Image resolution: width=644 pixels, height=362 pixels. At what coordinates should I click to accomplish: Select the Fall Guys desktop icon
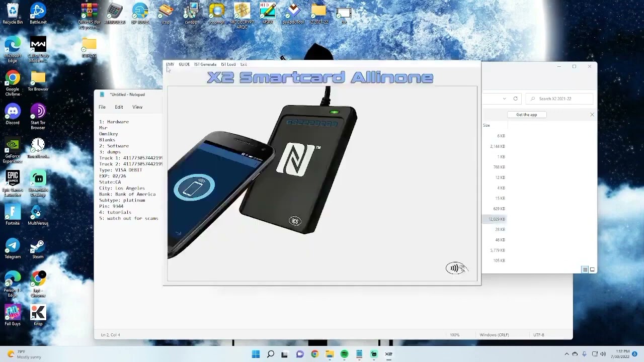13,315
